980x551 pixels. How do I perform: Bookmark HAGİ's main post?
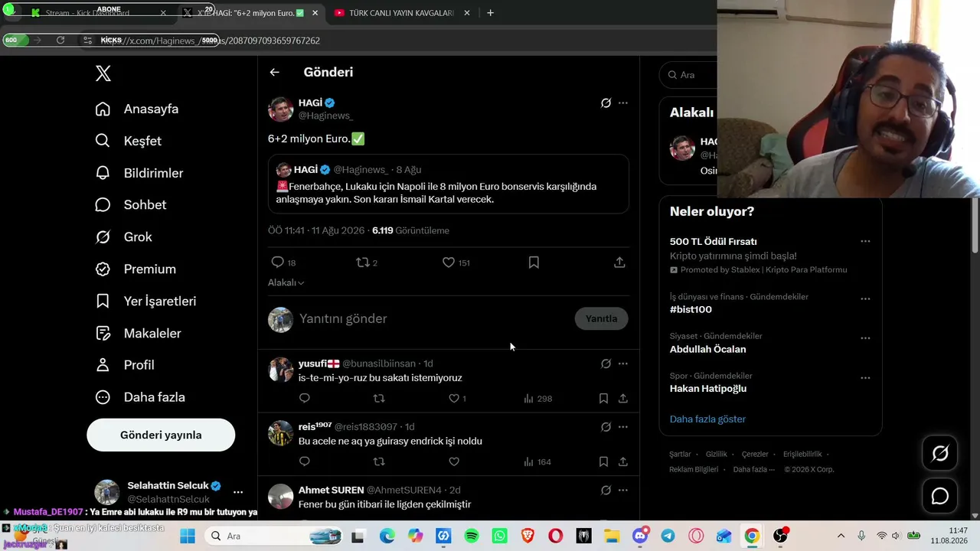click(x=534, y=262)
